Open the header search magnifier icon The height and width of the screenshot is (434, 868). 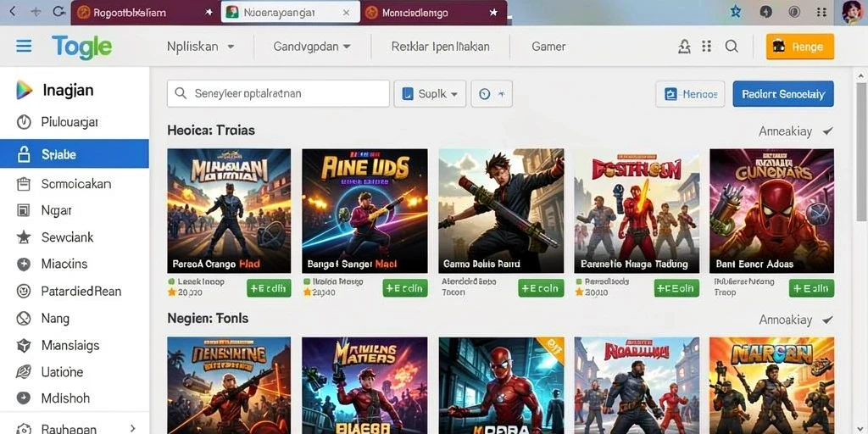[x=732, y=47]
